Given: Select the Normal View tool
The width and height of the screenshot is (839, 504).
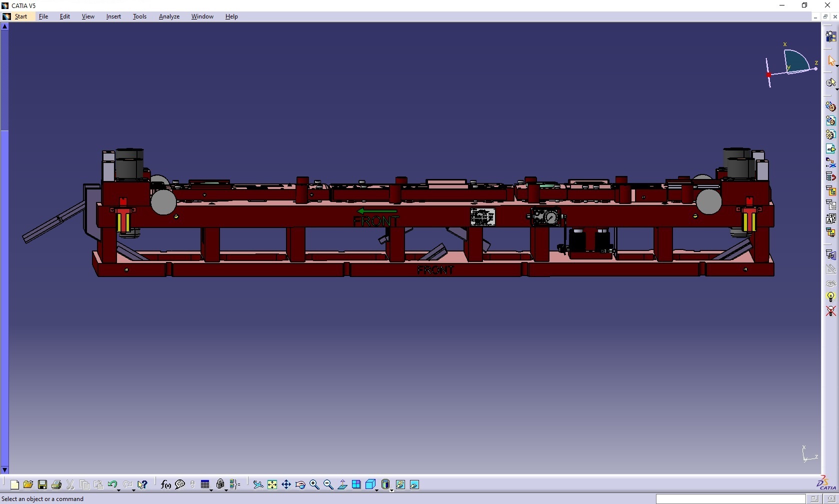Looking at the screenshot, I should pos(342,484).
